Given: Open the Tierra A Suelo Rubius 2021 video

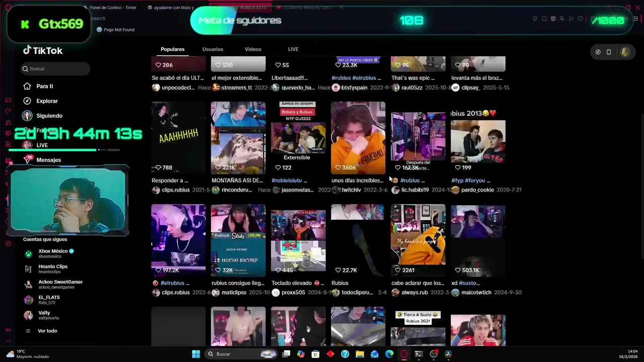Looking at the screenshot, I should (x=418, y=327).
